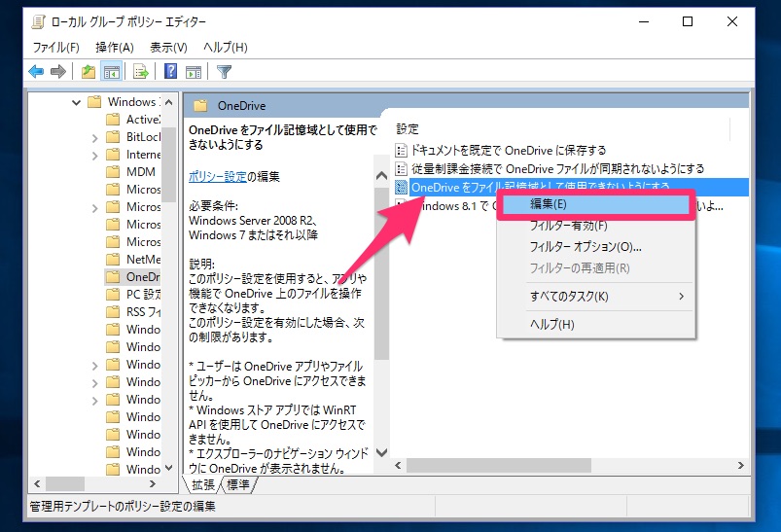Click the NetMe folder icon in tree

113,259
